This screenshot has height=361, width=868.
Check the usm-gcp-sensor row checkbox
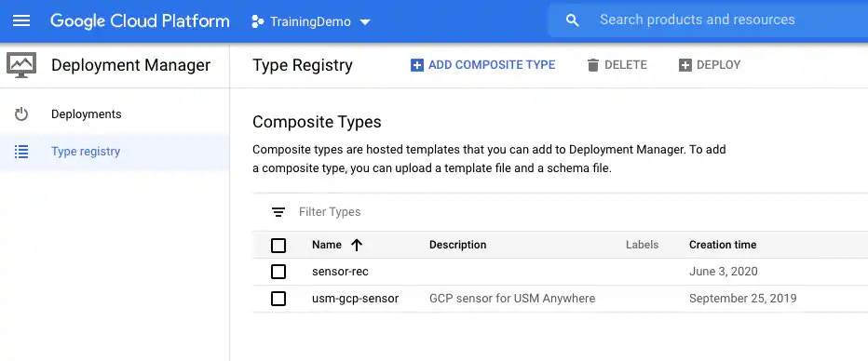click(278, 299)
